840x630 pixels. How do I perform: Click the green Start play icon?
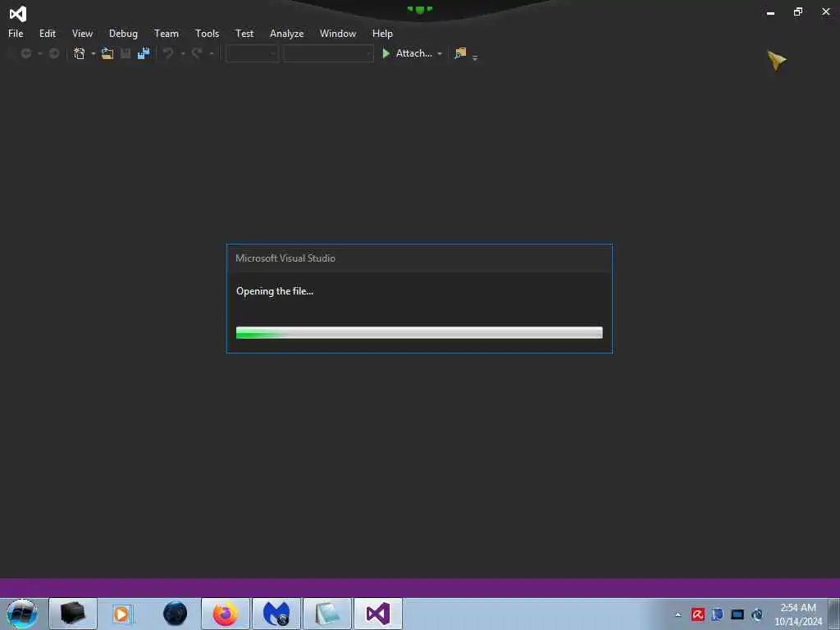click(x=386, y=53)
